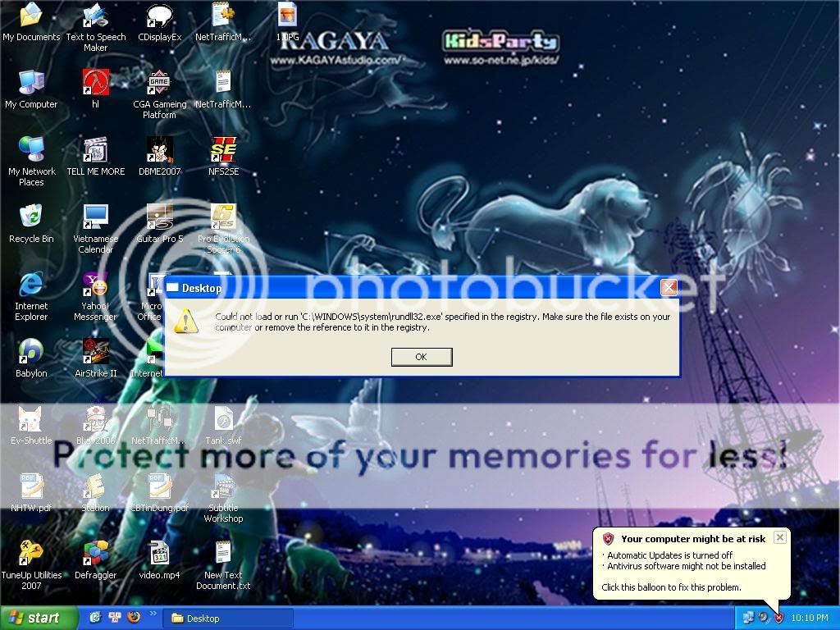The image size is (840, 630).
Task: Select the Guitar Pro 5 shortcut
Action: pyautogui.click(x=160, y=223)
